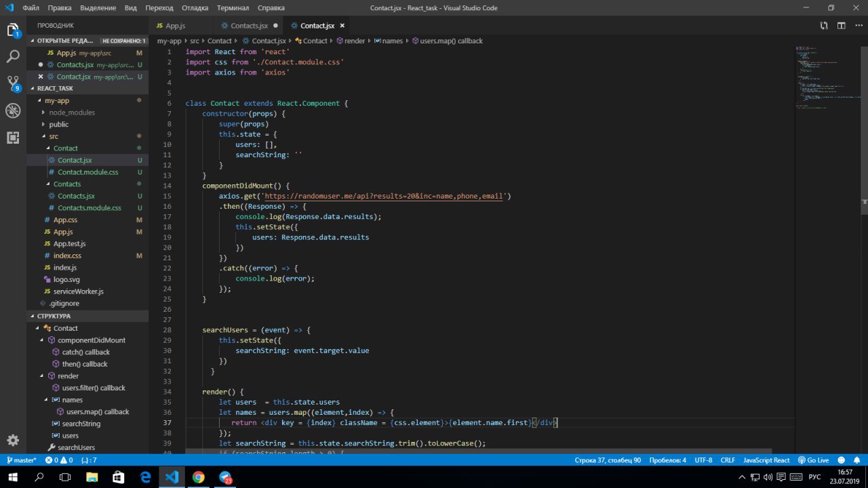Open Contacts.module.css in file tree
Image resolution: width=868 pixels, height=488 pixels.
tap(89, 208)
